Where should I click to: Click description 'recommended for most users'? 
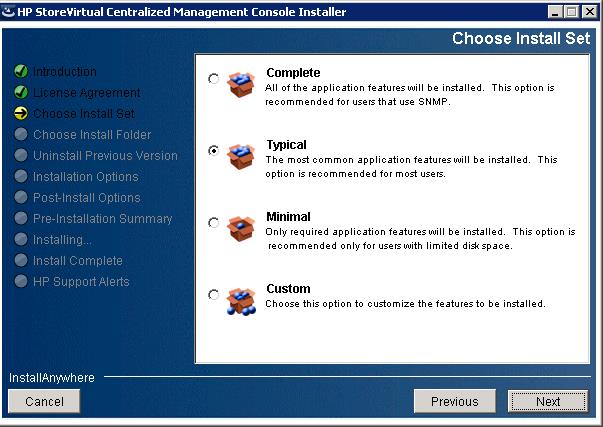click(x=411, y=167)
